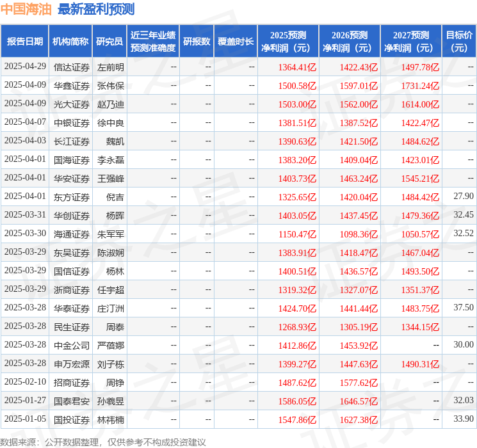Click the value 1268.93亿
The image size is (477, 448).
[x=297, y=327]
